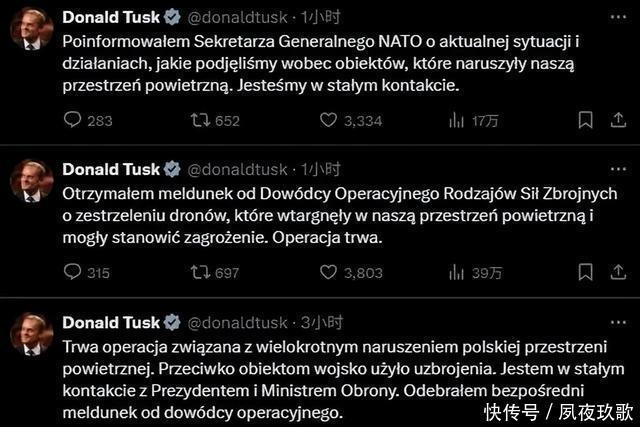This screenshot has height=427, width=640.
Task: Open replies on tweet with 315 comments
Action: [72, 272]
